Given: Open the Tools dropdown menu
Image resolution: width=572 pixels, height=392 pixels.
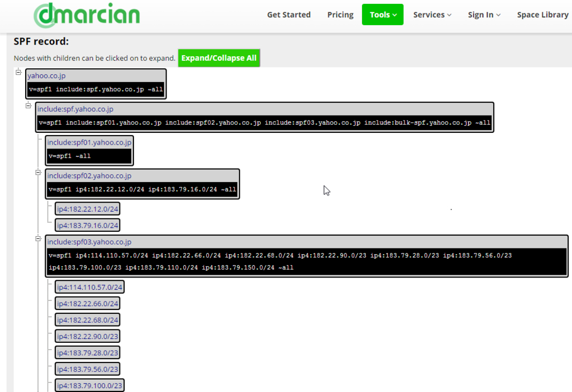Looking at the screenshot, I should click(x=383, y=15).
